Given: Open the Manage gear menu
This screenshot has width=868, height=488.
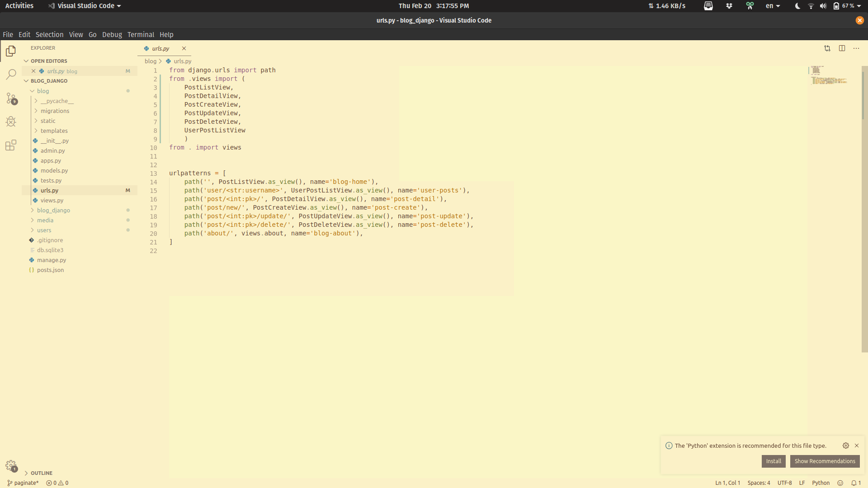Looking at the screenshot, I should pos(11,466).
